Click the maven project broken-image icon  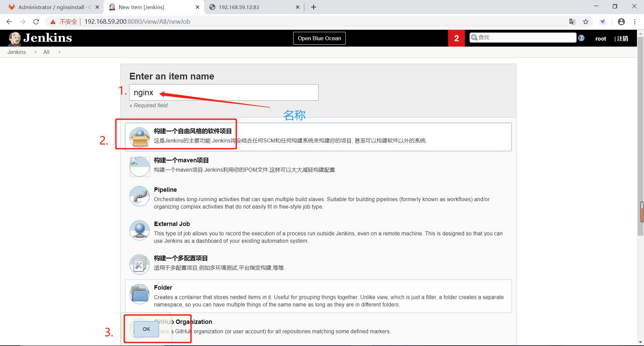coord(140,167)
